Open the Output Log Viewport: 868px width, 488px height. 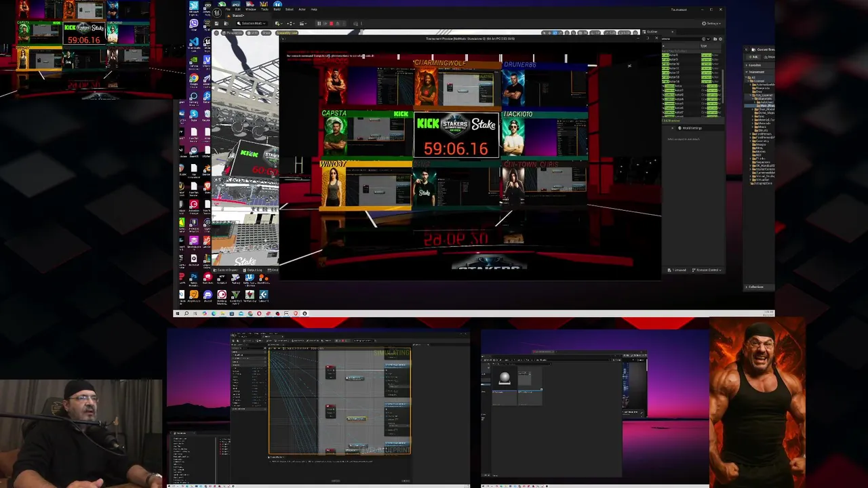tap(254, 270)
